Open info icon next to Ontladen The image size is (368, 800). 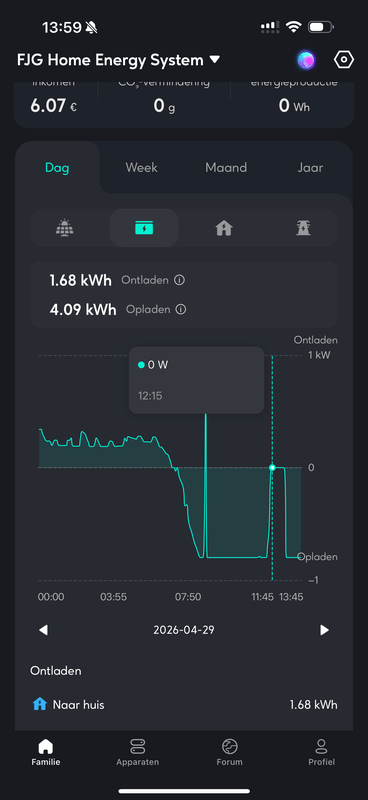point(179,280)
